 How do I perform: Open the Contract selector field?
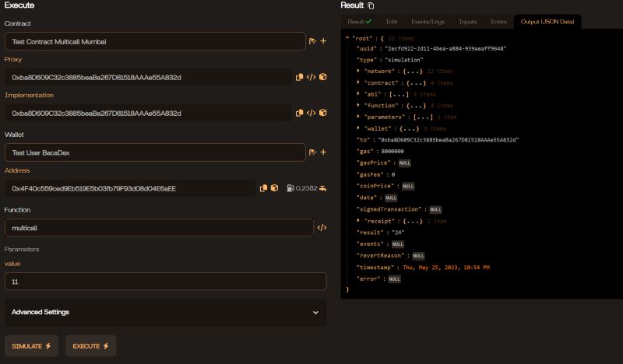pos(155,41)
